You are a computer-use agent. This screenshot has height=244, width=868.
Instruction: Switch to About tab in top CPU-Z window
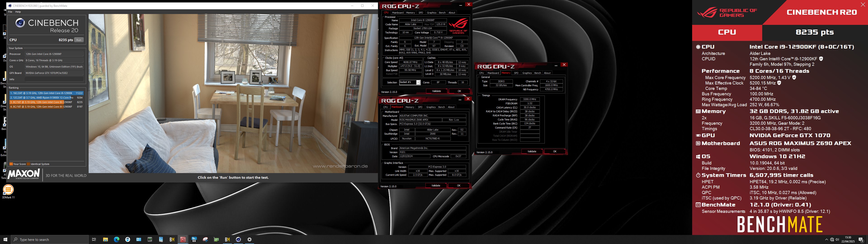pyautogui.click(x=452, y=12)
